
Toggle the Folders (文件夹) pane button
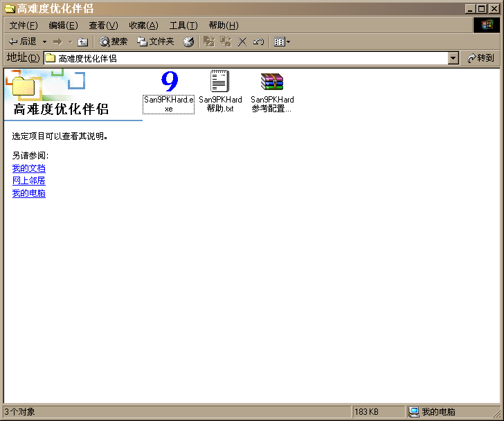(156, 42)
